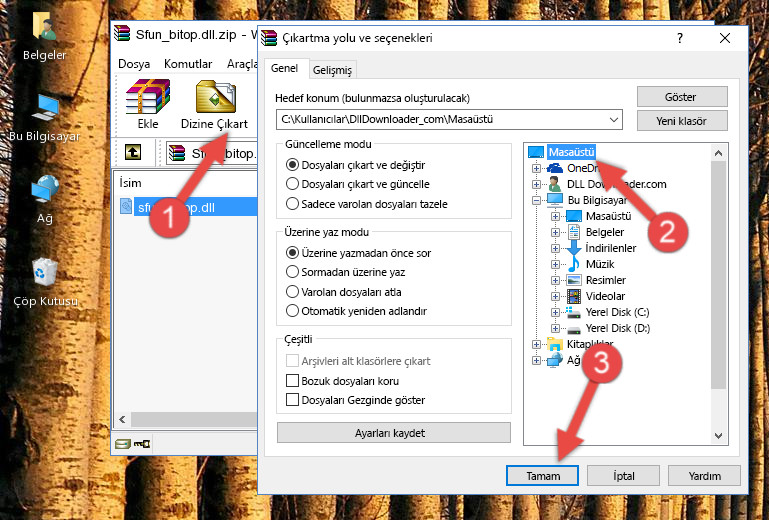Click the drive icon in WinRAR status bar

click(123, 444)
